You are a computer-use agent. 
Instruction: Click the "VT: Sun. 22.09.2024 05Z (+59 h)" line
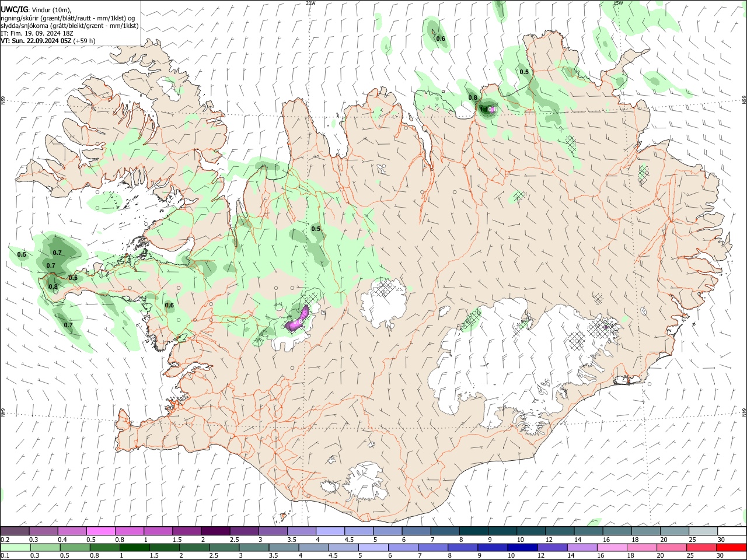(48, 41)
